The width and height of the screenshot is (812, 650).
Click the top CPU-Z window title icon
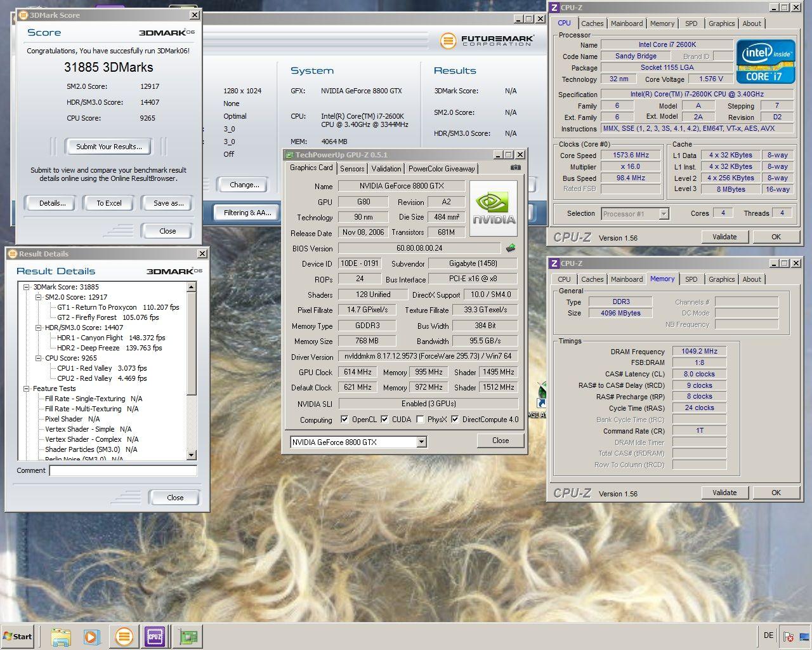pyautogui.click(x=554, y=8)
